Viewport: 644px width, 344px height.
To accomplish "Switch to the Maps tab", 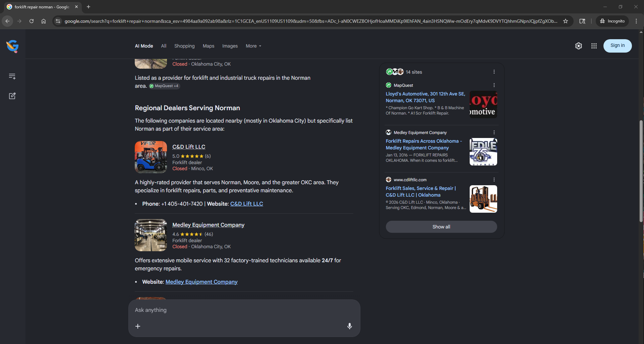I will pos(209,46).
